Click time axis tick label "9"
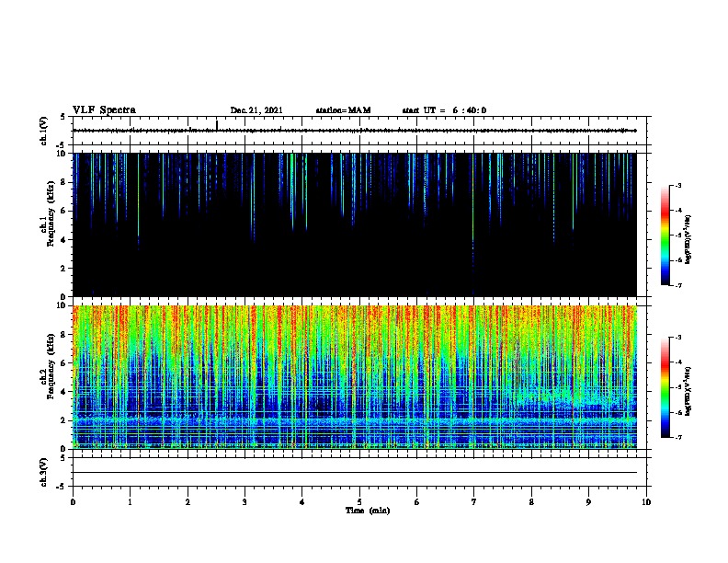This screenshot has width=728, height=563. point(588,501)
